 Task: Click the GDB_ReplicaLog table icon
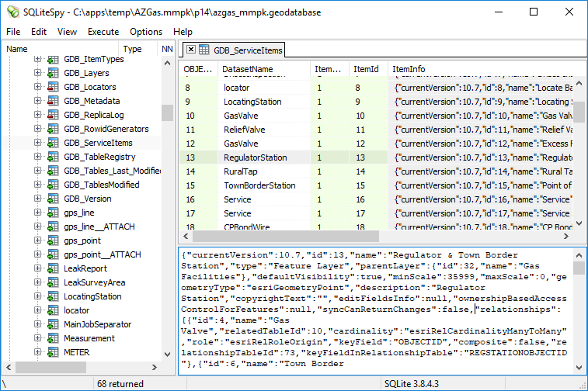pos(53,115)
